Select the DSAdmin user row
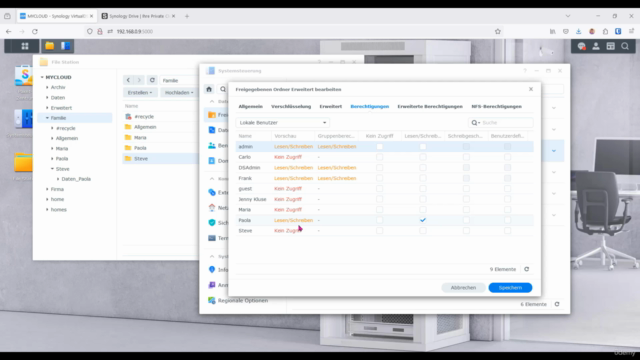The image size is (640, 360). point(384,168)
